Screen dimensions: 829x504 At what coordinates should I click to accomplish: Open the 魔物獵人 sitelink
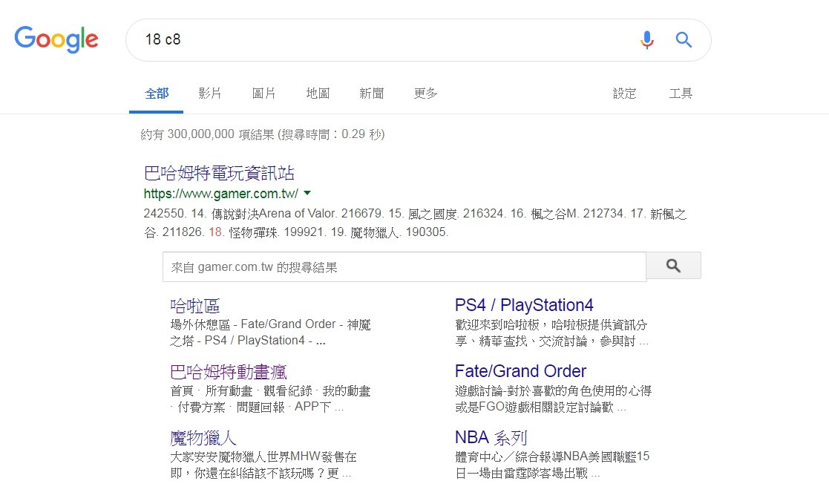pos(203,438)
